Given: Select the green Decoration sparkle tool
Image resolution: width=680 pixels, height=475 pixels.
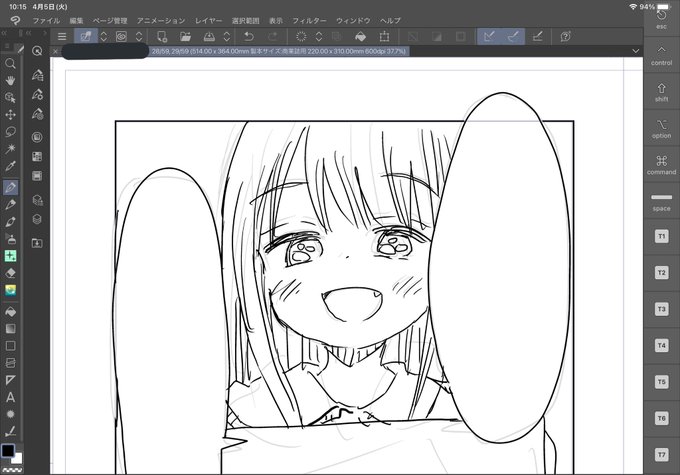Looking at the screenshot, I should (x=10, y=256).
